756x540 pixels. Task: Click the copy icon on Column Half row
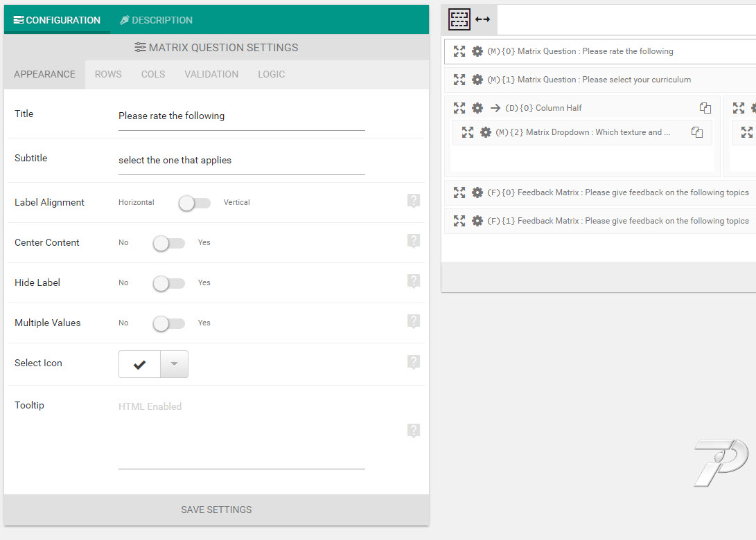pos(705,108)
